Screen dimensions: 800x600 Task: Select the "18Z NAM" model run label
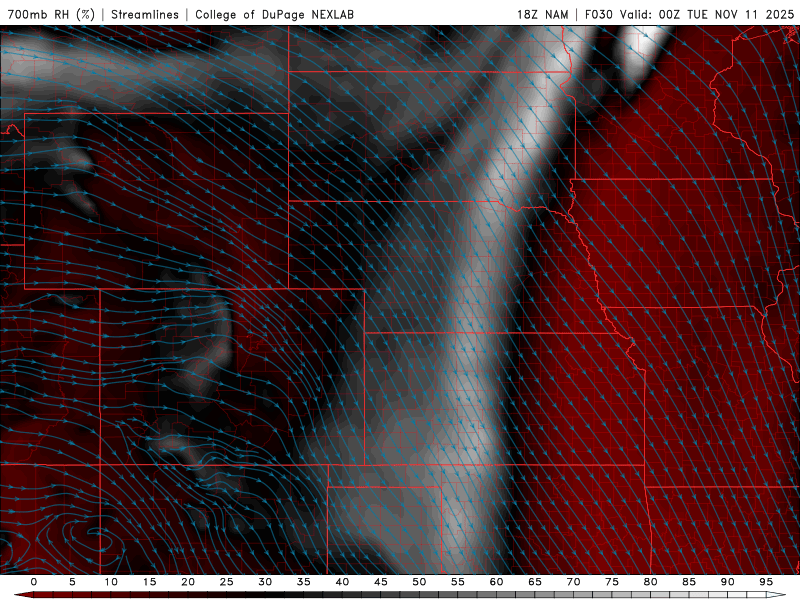542,14
